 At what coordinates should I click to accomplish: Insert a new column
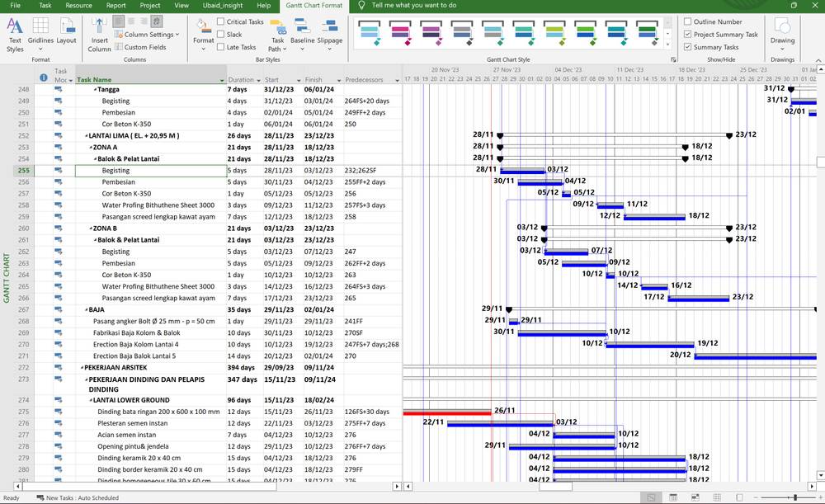[x=98, y=33]
